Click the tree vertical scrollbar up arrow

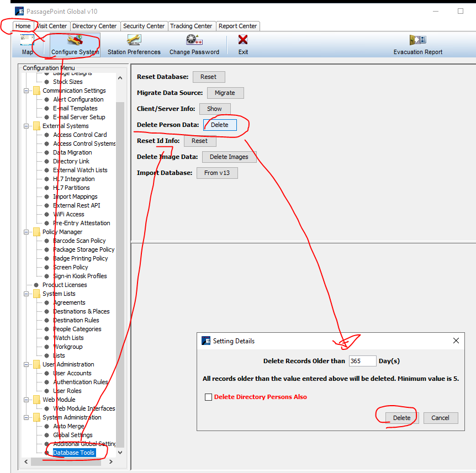pyautogui.click(x=120, y=78)
